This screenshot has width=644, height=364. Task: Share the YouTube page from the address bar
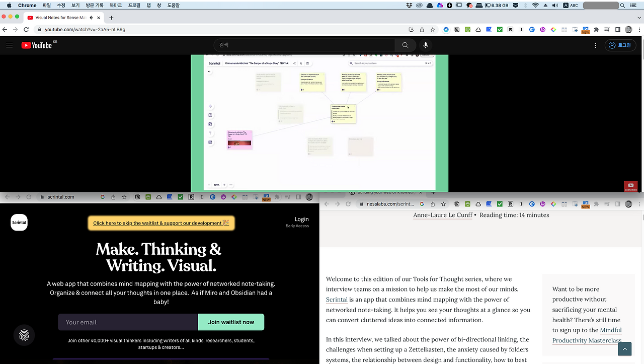pyautogui.click(x=422, y=30)
